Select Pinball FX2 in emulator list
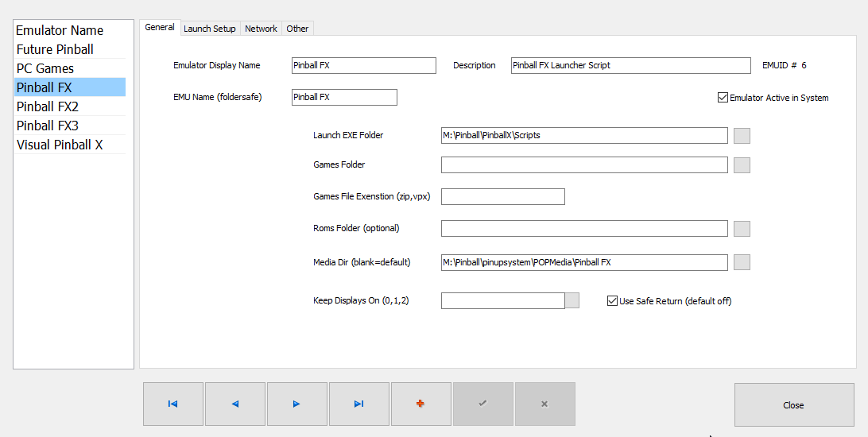 (70, 106)
